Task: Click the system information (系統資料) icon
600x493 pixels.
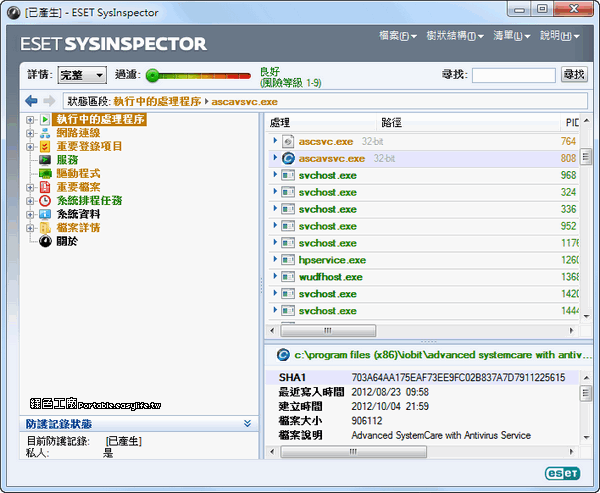Action: 45,214
